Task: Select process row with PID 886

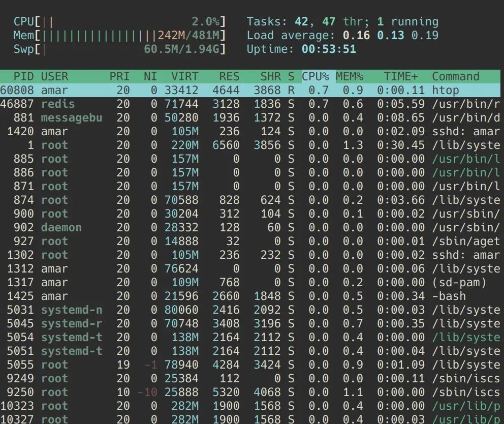Action: (250, 172)
